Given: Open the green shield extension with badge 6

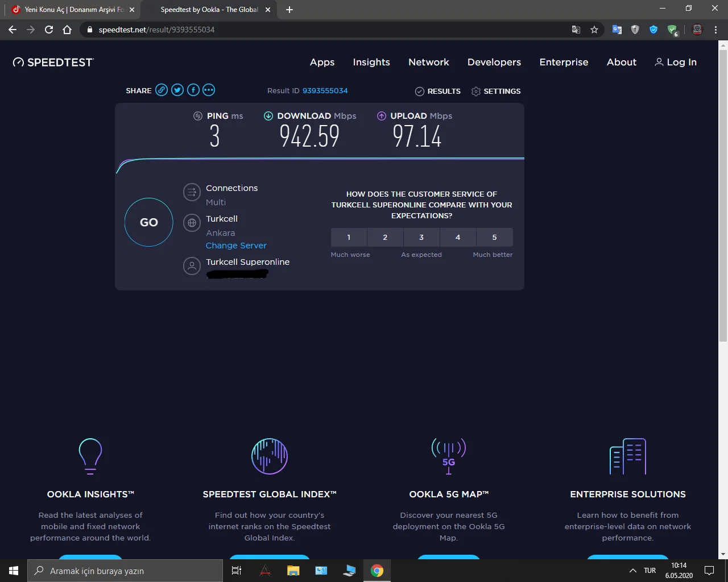Looking at the screenshot, I should pyautogui.click(x=673, y=30).
